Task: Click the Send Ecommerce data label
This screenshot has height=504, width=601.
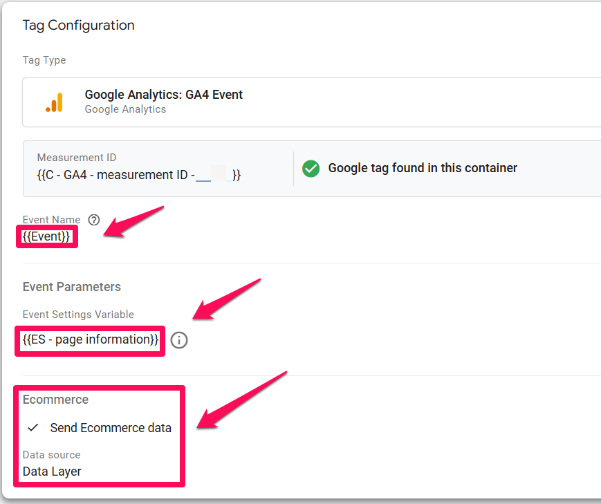Action: [x=111, y=427]
